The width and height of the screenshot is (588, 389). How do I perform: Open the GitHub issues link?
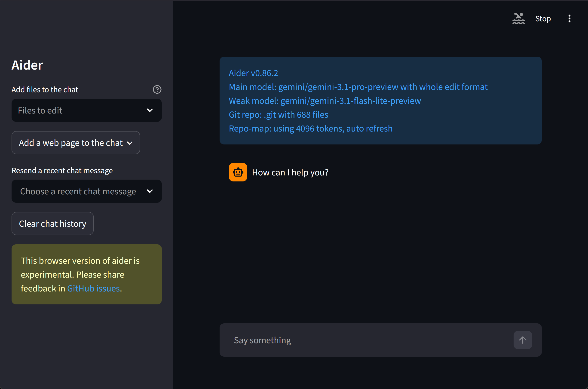click(94, 288)
